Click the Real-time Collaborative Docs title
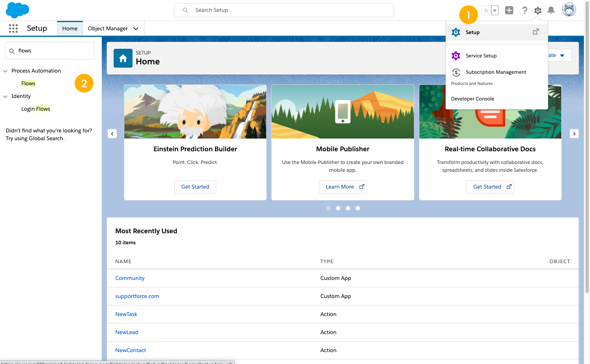Viewport: 590px width, 364px height. point(490,149)
